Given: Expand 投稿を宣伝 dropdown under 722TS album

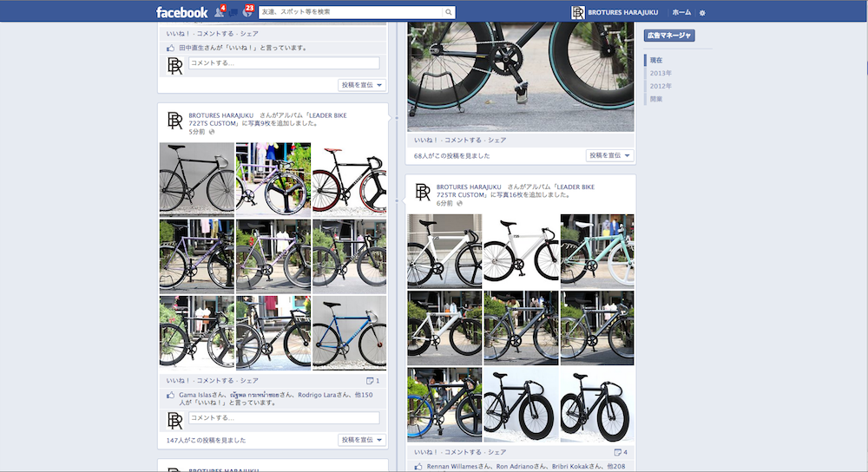Looking at the screenshot, I should [x=362, y=440].
